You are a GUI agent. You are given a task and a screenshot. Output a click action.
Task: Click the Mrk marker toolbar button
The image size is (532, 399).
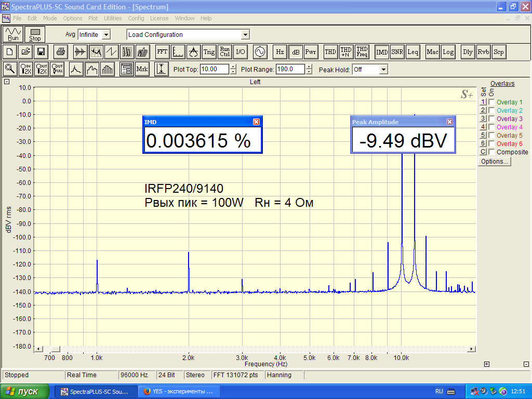[142, 69]
